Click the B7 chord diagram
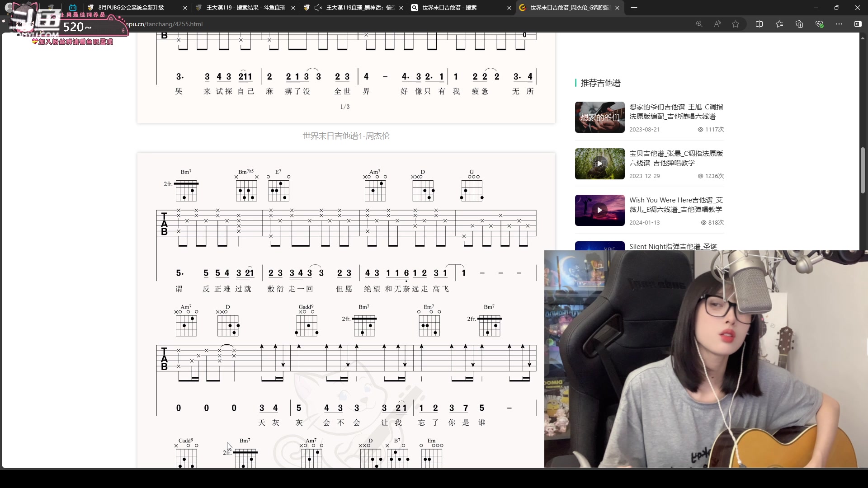The height and width of the screenshot is (488, 868). [x=398, y=453]
